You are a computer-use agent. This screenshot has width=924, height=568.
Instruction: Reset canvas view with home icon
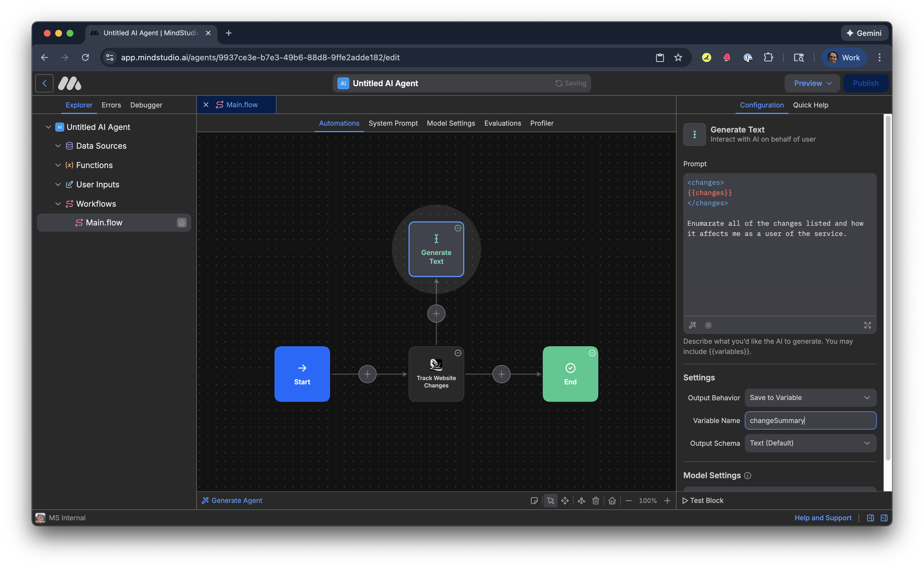612,500
